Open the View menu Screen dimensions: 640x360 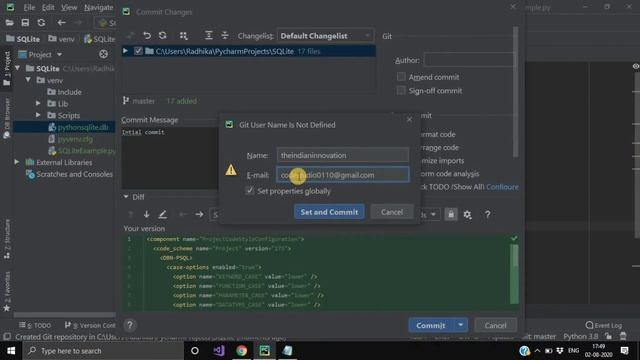pyautogui.click(x=69, y=7)
